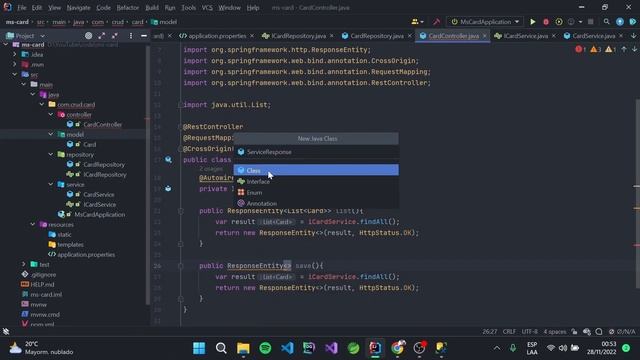
Task: Open CardController in project tree
Action: tap(102, 124)
